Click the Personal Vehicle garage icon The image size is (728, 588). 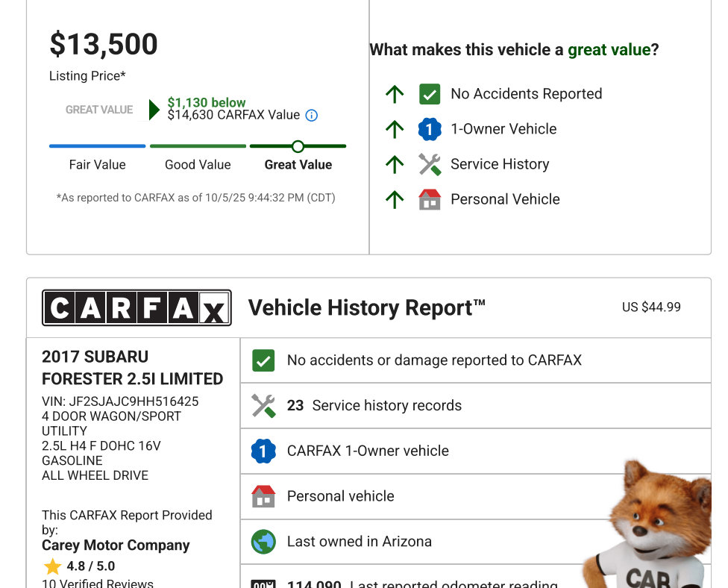(430, 198)
